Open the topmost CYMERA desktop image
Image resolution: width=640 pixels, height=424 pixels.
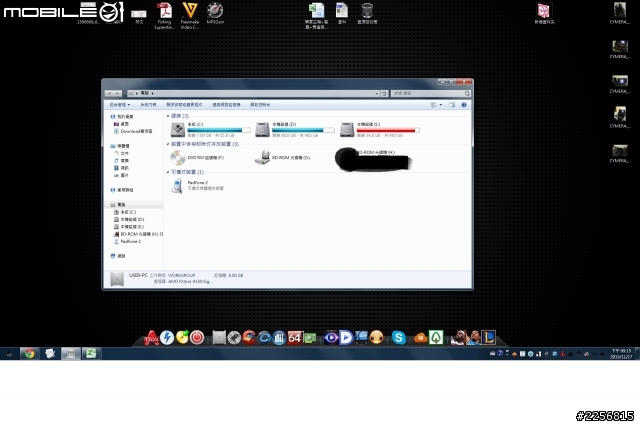click(620, 13)
